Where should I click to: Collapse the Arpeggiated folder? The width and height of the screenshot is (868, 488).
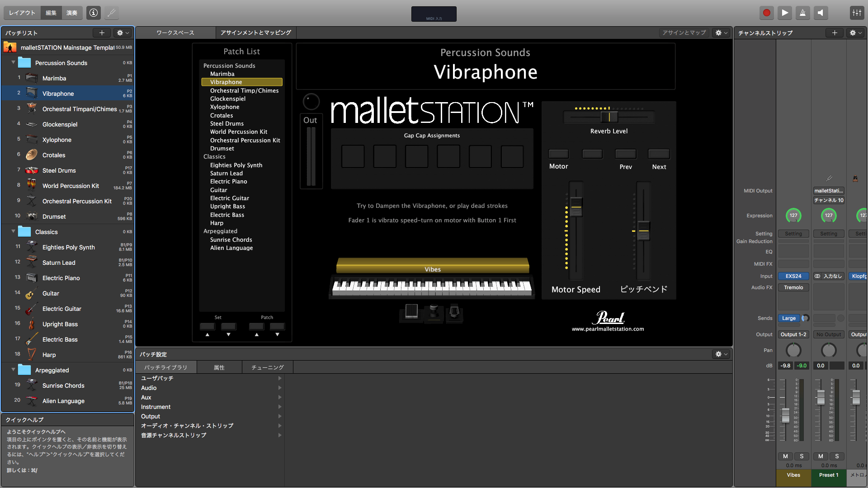[13, 370]
